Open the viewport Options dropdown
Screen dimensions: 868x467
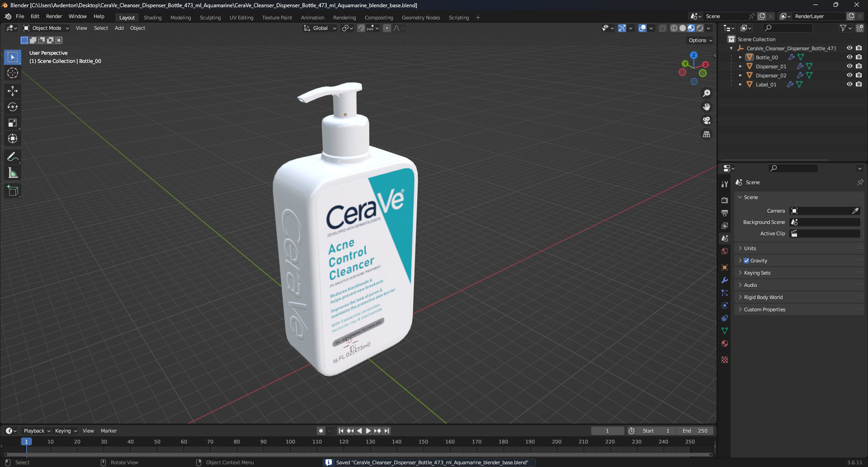[700, 40]
